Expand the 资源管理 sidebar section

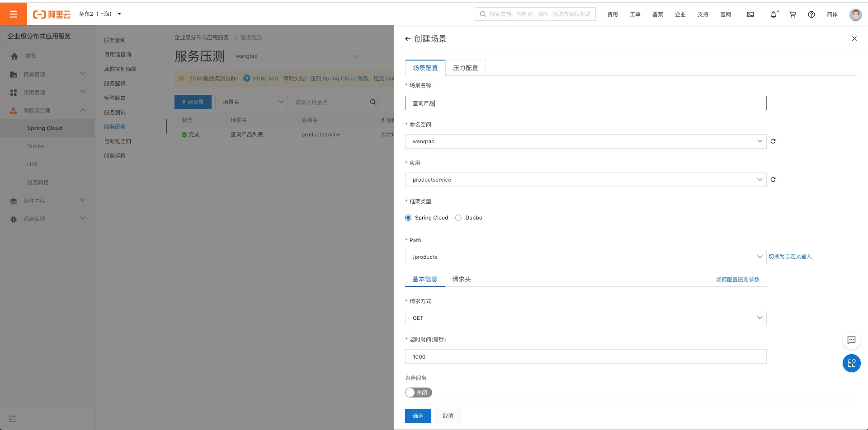(x=83, y=73)
